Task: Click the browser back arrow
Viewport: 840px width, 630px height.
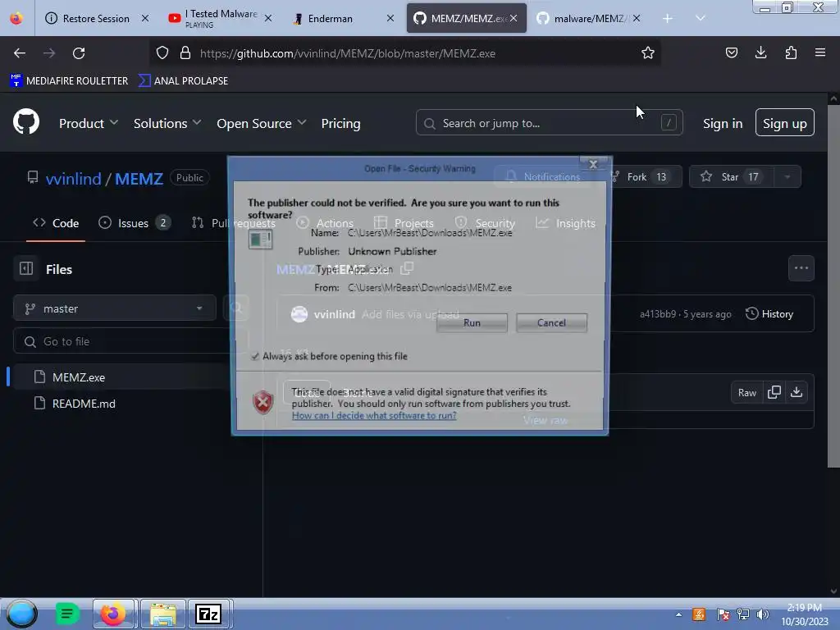Action: pyautogui.click(x=20, y=53)
